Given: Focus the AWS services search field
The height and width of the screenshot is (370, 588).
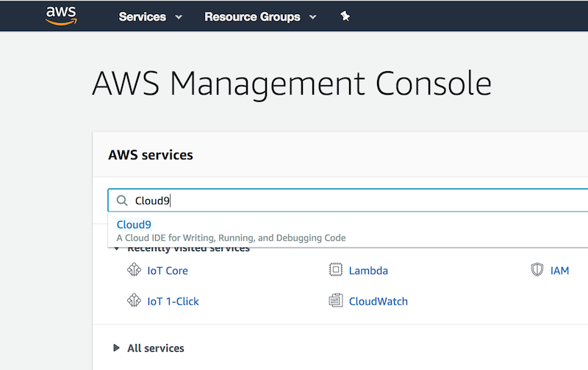Looking at the screenshot, I should 348,200.
